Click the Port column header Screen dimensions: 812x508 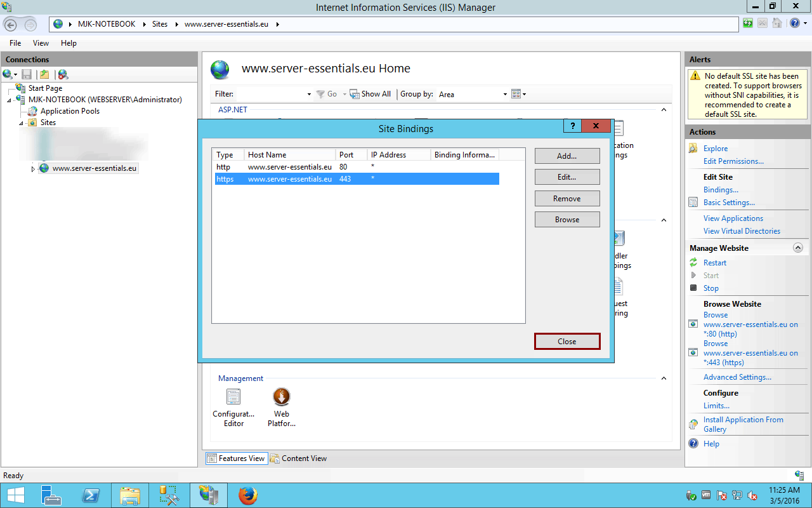coord(351,155)
